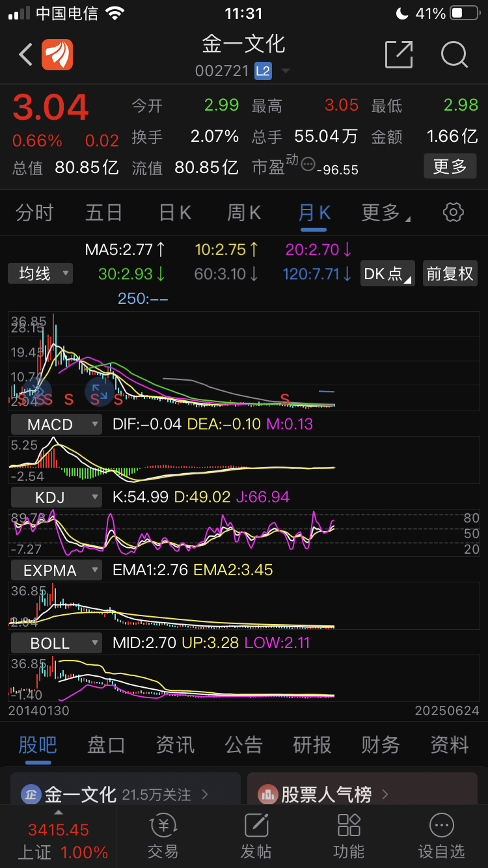Open the orange Eastmoney app logo
488x868 pixels.
click(57, 55)
